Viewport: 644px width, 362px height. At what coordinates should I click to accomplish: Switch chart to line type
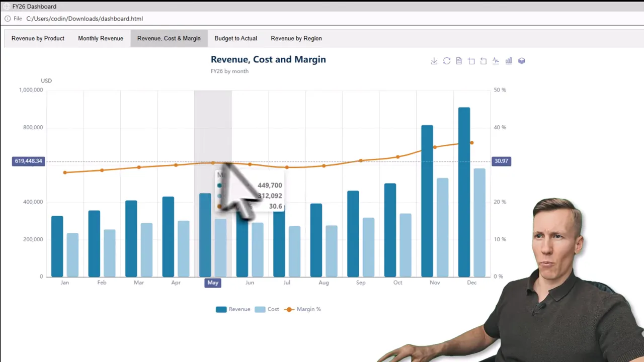[x=496, y=61]
